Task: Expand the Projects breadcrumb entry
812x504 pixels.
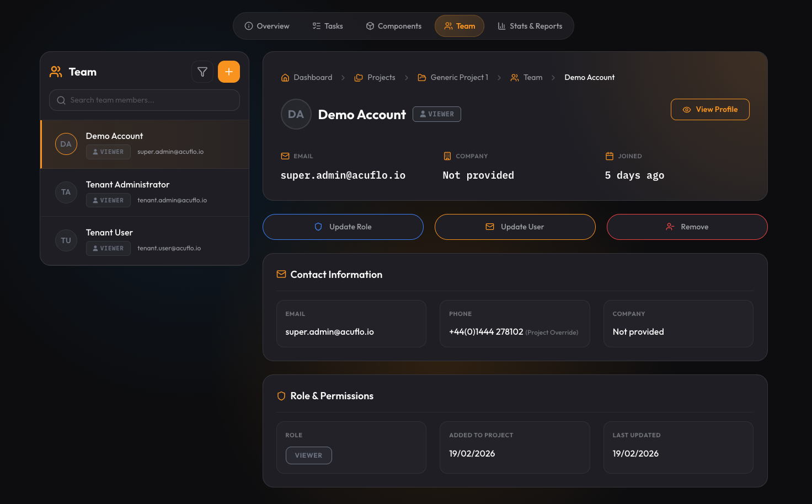Action: 380,77
